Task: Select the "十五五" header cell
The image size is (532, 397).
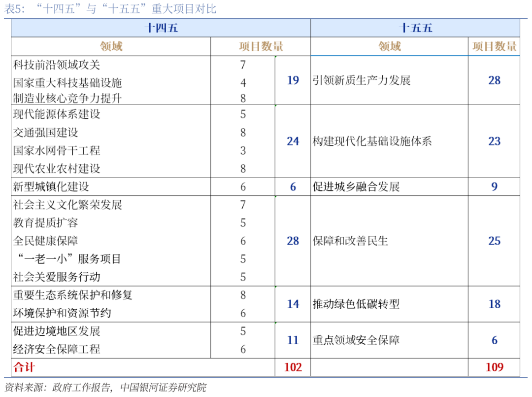Action: 415,28
